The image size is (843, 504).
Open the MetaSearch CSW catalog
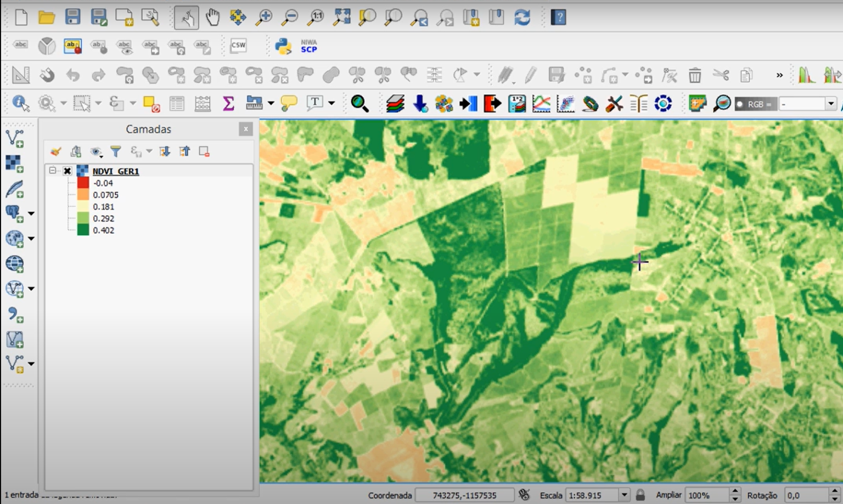click(238, 46)
